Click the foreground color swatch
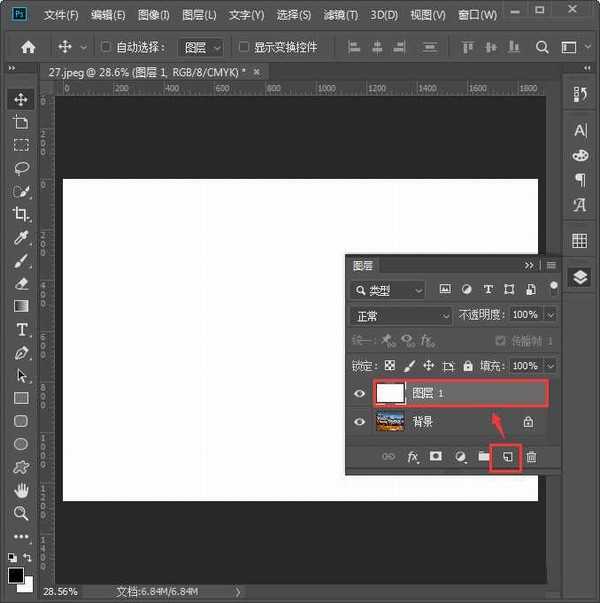The image size is (600, 603). pos(17,575)
